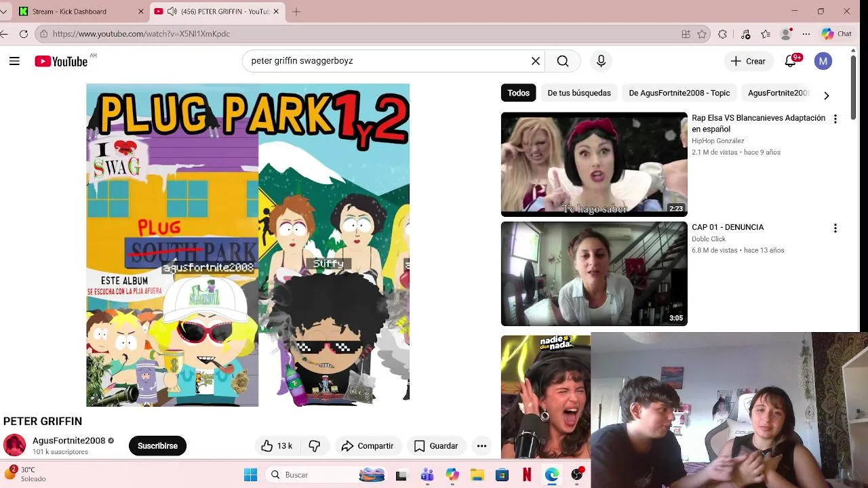Viewport: 868px width, 488px height.
Task: Open options for Rap Elsa VS Blancanieves video
Action: tap(835, 119)
